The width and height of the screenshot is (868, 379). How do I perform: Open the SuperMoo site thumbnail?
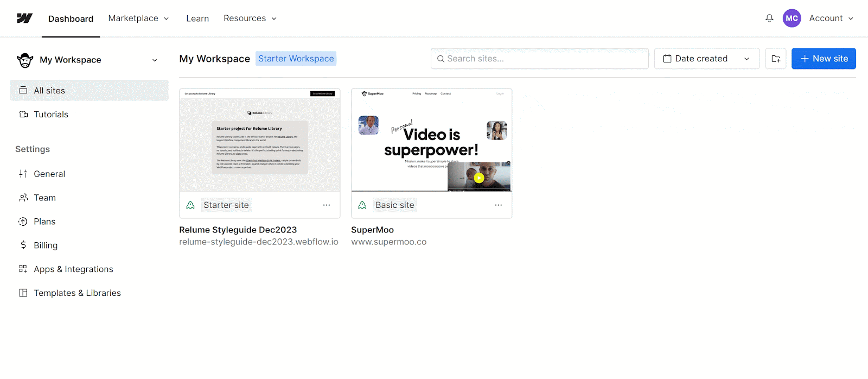tap(432, 140)
